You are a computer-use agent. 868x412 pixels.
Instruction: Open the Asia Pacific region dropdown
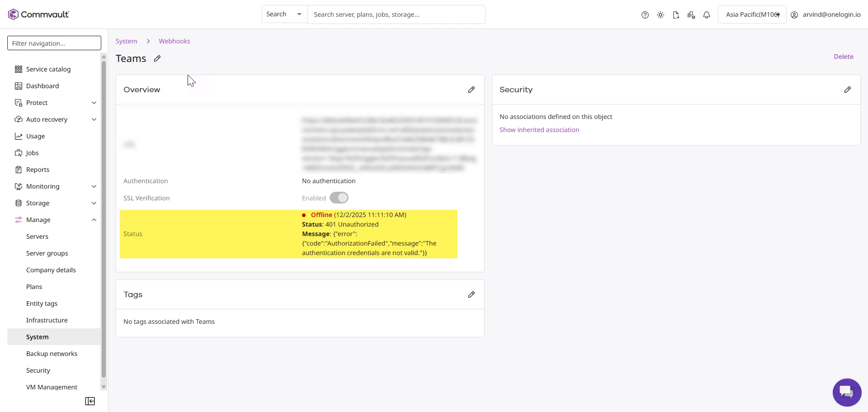pyautogui.click(x=752, y=14)
